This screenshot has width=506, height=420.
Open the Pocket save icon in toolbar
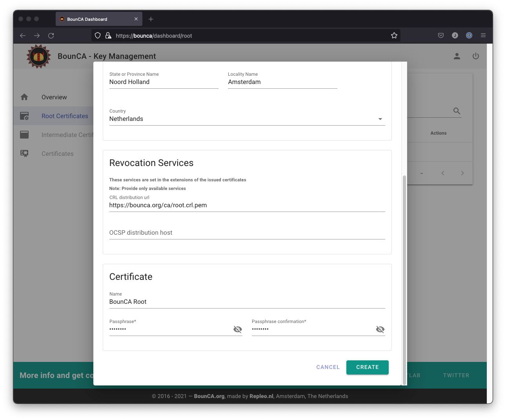[441, 35]
